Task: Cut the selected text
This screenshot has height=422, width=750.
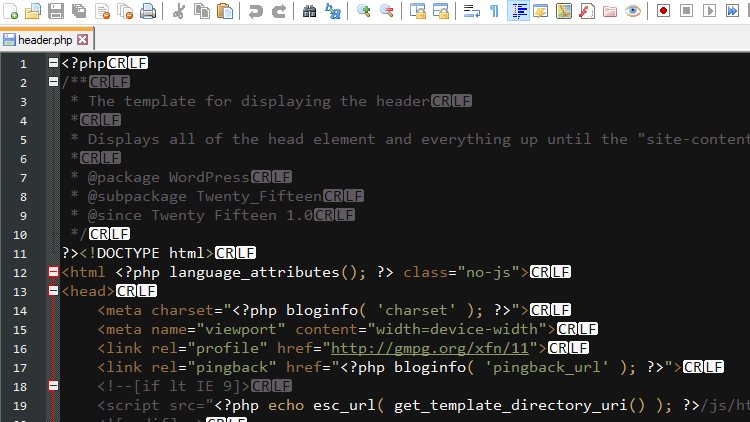Action: 179,11
